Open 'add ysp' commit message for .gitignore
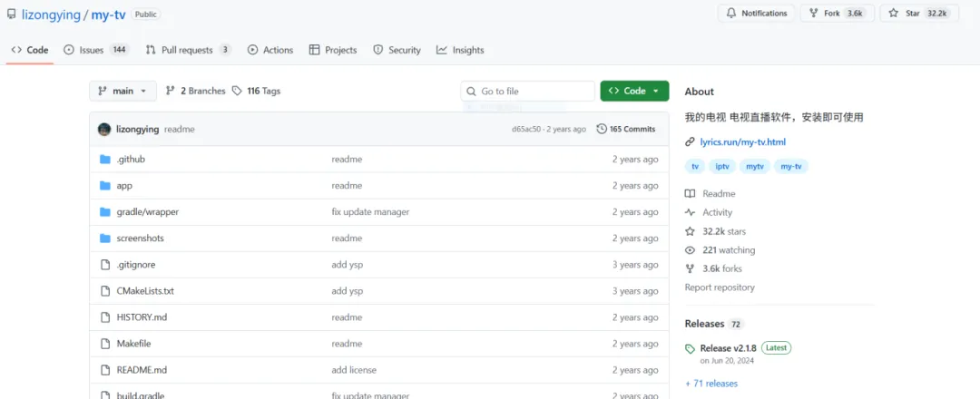Screen dimensions: 980x399 pyautogui.click(x=348, y=265)
